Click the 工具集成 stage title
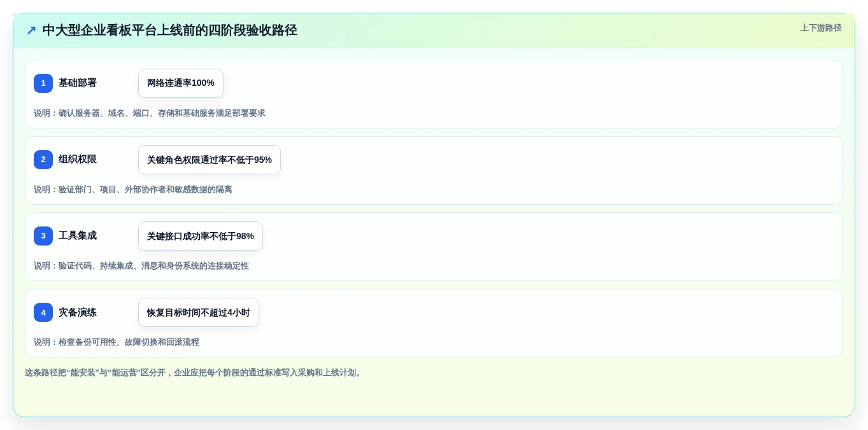 (78, 236)
